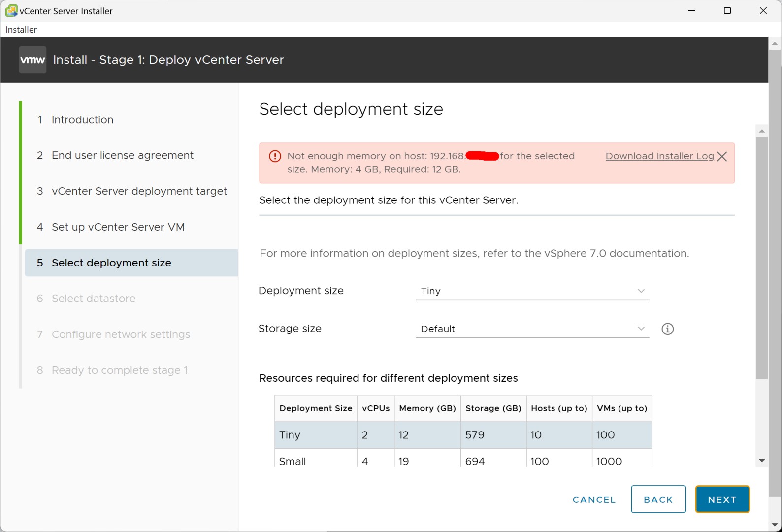The width and height of the screenshot is (782, 532).
Task: Expand the Deployment size dropdown
Action: click(x=532, y=291)
